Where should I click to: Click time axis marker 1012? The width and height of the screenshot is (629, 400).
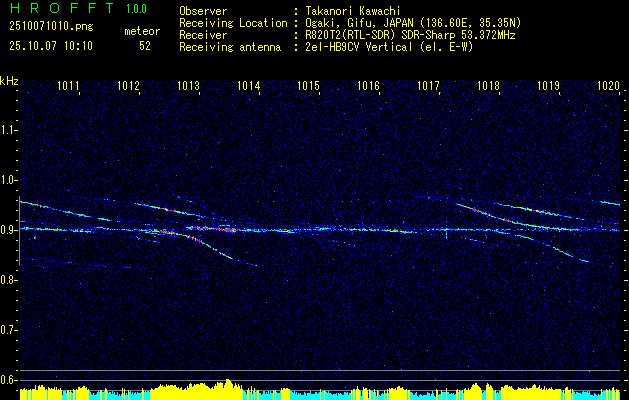[128, 85]
